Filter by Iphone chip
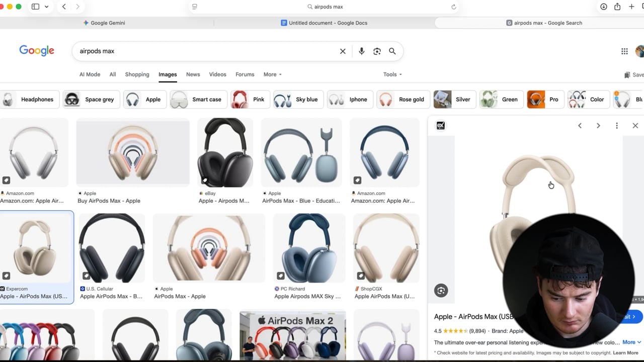This screenshot has height=362, width=644. 350,100
